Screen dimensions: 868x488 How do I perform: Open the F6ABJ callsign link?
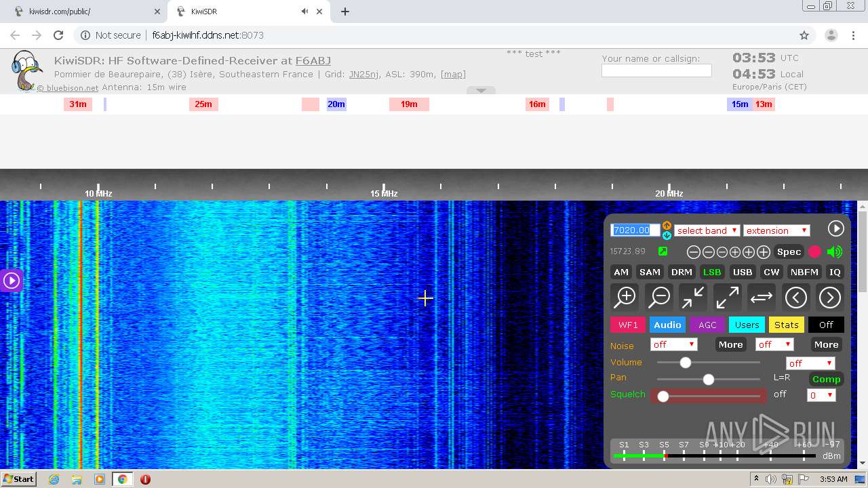313,61
